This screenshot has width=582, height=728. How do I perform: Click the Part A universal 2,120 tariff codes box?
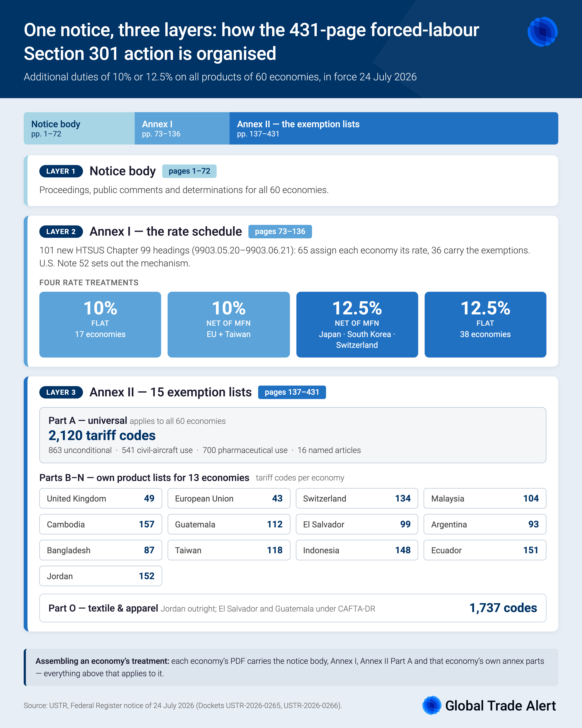click(x=293, y=435)
